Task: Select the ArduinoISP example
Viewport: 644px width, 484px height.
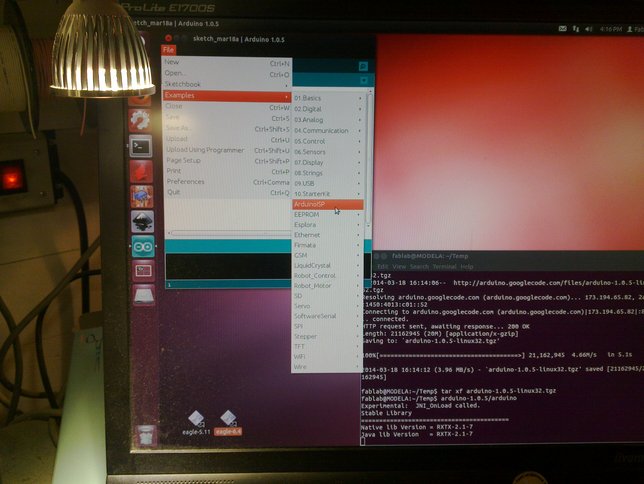Action: 328,204
